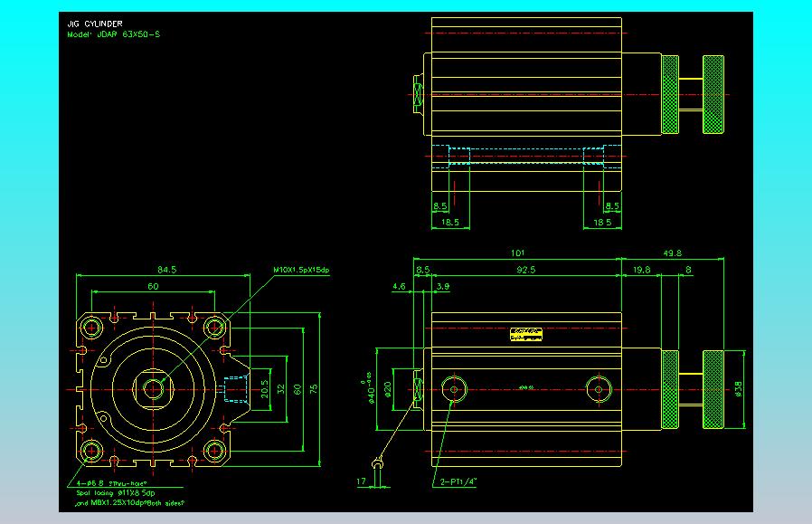This screenshot has width=812, height=524.
Task: Select the '2-PT1/4"' port callout
Action: pyautogui.click(x=458, y=481)
